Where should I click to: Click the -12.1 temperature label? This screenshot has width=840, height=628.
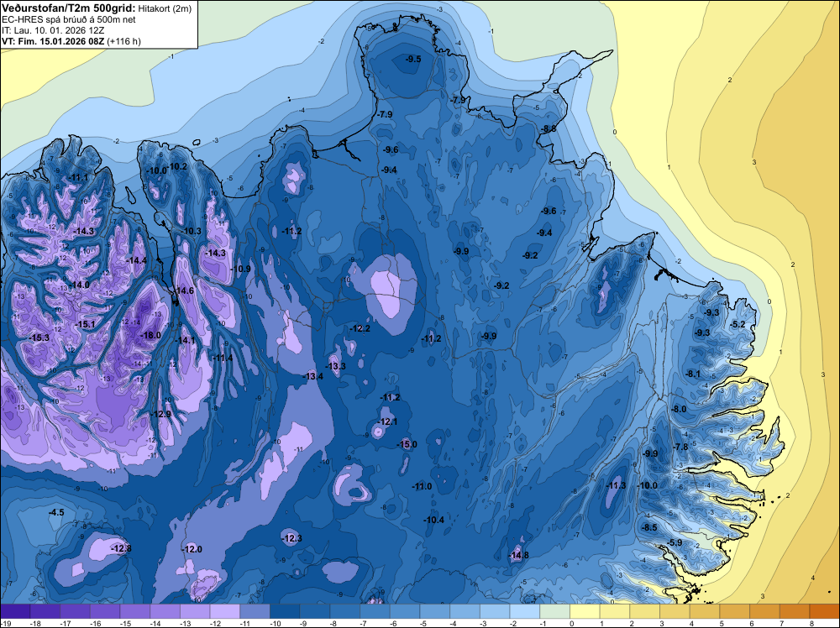(x=387, y=421)
